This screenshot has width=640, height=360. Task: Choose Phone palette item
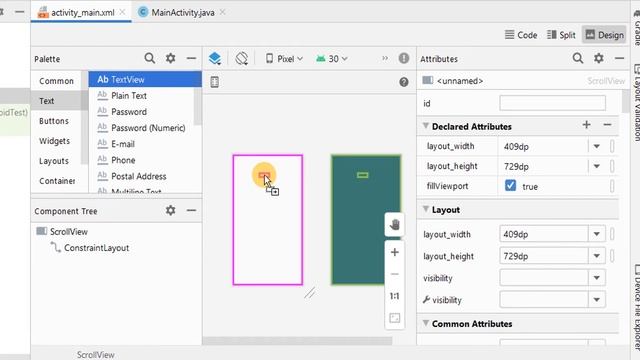(141, 160)
